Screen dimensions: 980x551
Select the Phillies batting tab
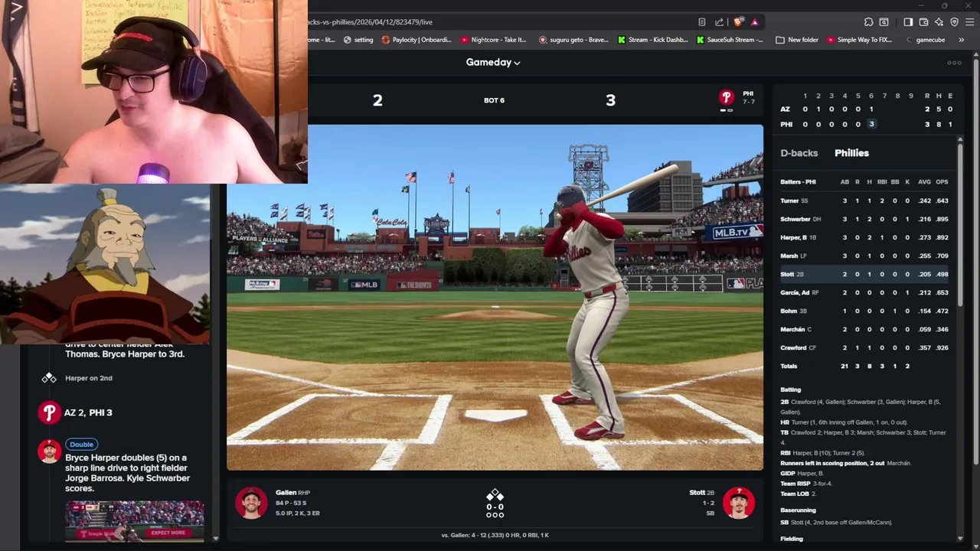pos(851,153)
